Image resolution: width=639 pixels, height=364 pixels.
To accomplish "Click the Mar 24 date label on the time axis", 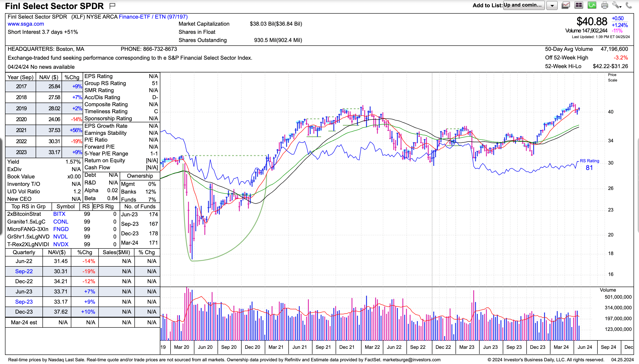I will click(x=561, y=347).
